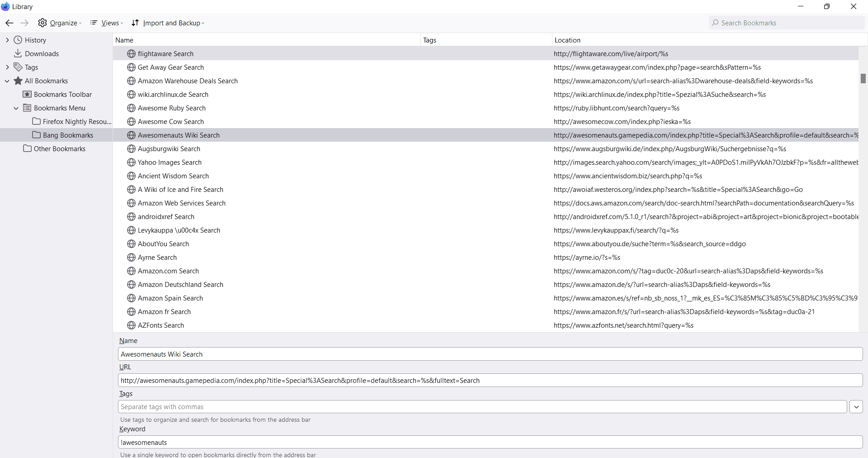Select the Other Bookmarks folder
Screen dimensions: 868x458
click(59, 149)
